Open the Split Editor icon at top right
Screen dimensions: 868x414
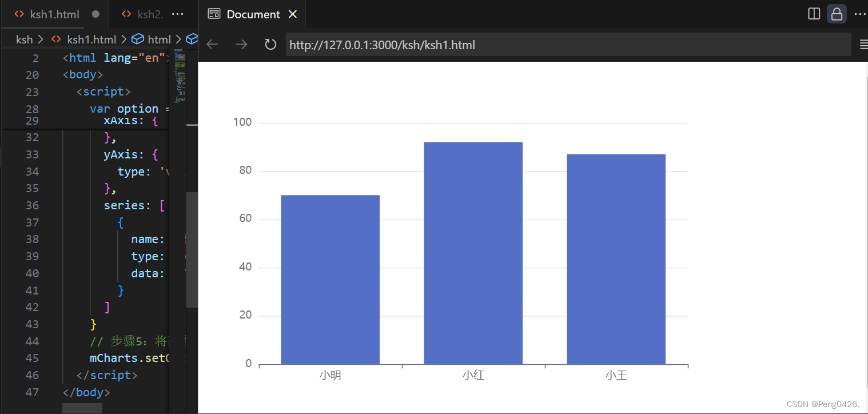(814, 14)
